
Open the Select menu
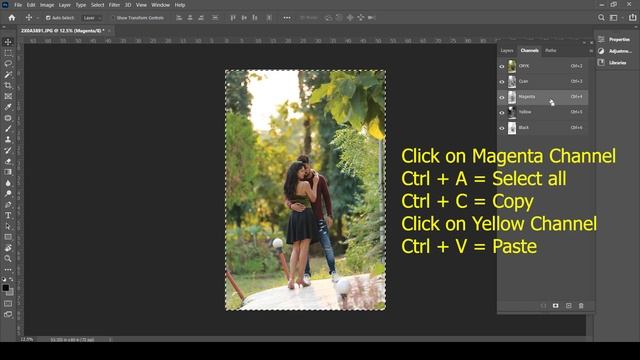point(98,5)
